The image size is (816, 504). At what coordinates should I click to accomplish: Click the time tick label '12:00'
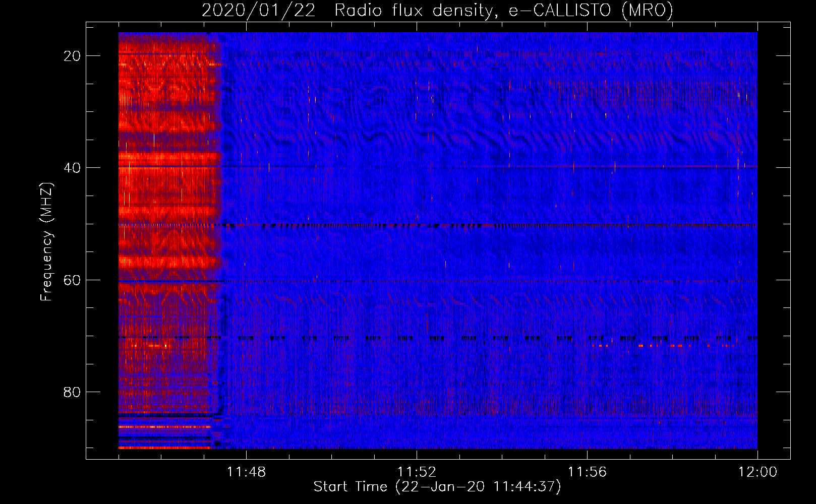click(x=757, y=472)
